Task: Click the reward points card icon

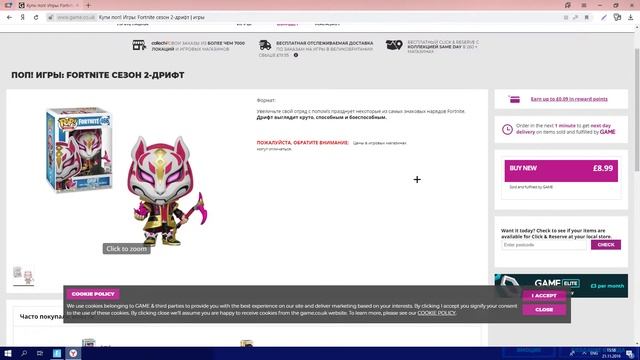Action: coord(514,99)
